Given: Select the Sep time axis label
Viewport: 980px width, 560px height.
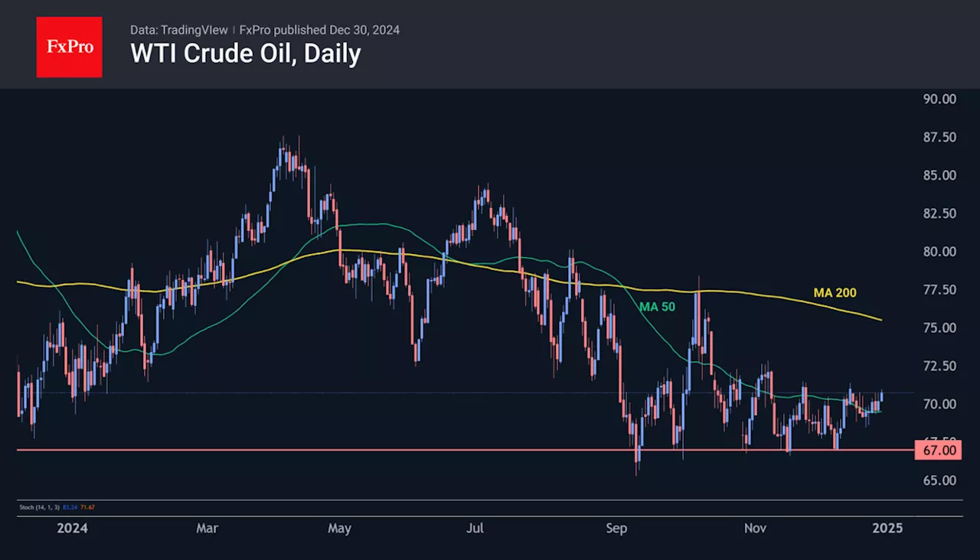Looking at the screenshot, I should tap(616, 528).
